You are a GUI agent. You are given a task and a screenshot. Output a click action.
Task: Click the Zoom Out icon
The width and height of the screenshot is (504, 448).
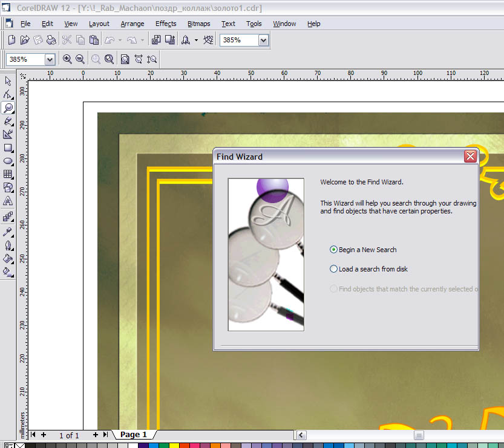click(80, 59)
